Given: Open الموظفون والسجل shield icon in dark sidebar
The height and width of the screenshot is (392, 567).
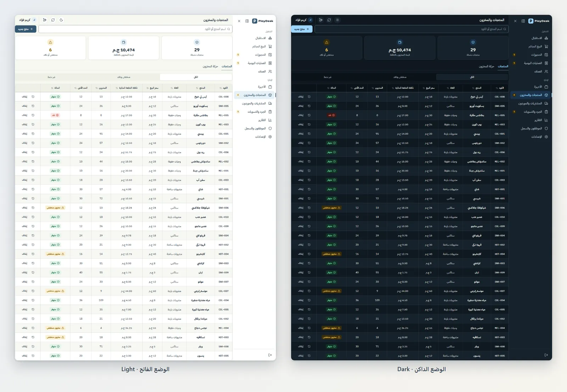Looking at the screenshot, I should (x=546, y=128).
